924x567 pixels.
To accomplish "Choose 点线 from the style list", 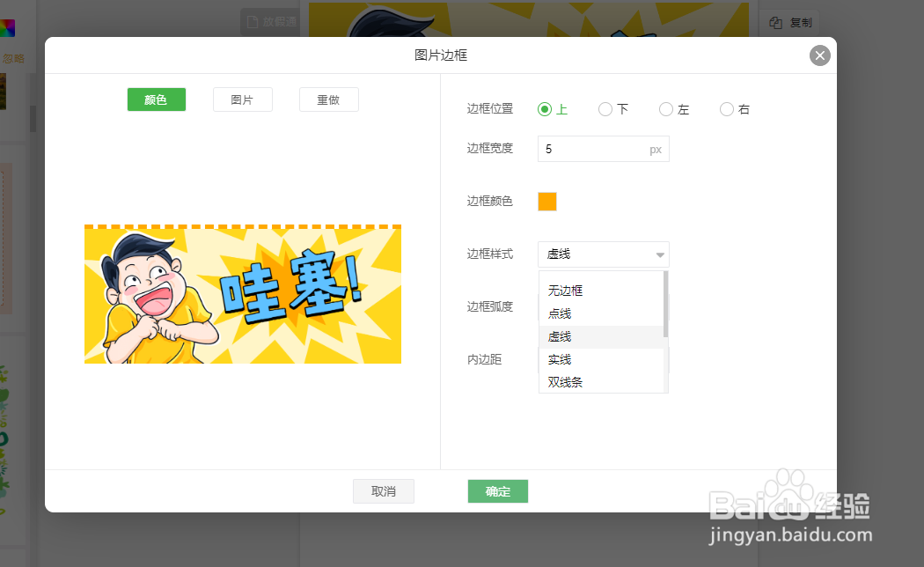I will pyautogui.click(x=601, y=313).
